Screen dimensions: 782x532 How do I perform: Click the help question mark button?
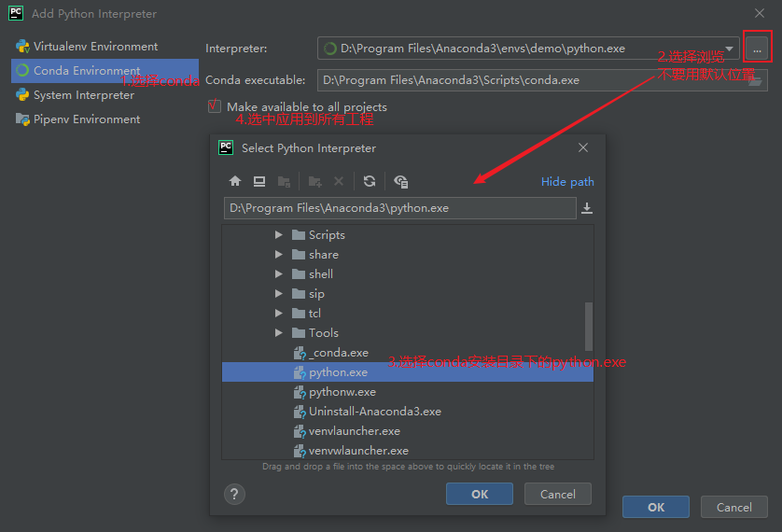(x=234, y=494)
